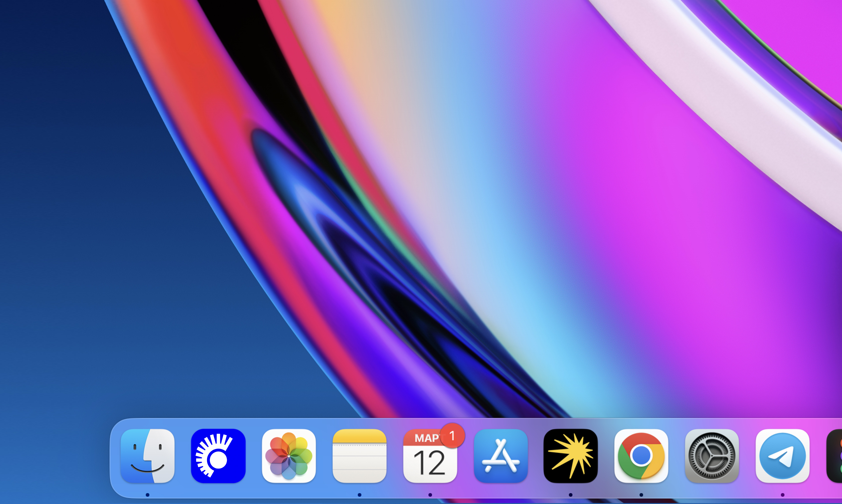
Task: Open Finder from the Dock
Action: [x=148, y=456]
